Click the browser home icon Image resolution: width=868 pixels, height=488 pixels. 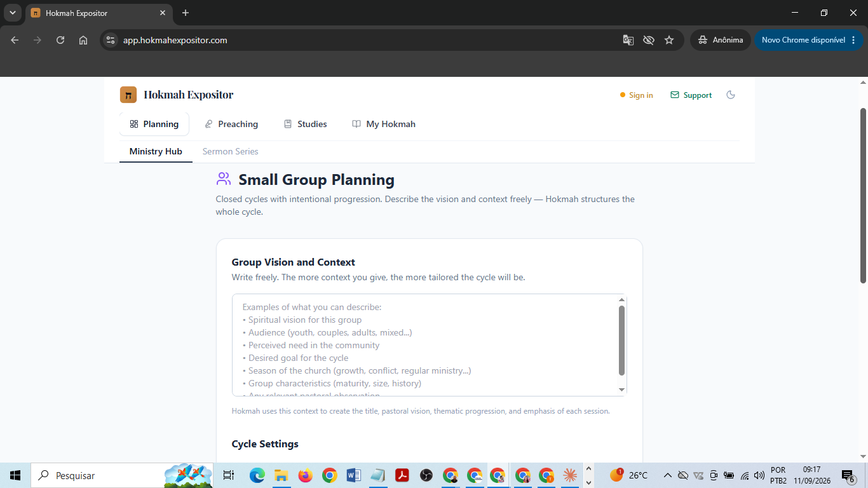point(83,40)
